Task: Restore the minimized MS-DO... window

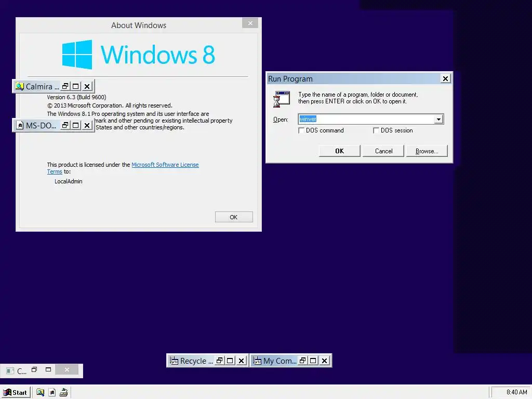Action: click(65, 125)
